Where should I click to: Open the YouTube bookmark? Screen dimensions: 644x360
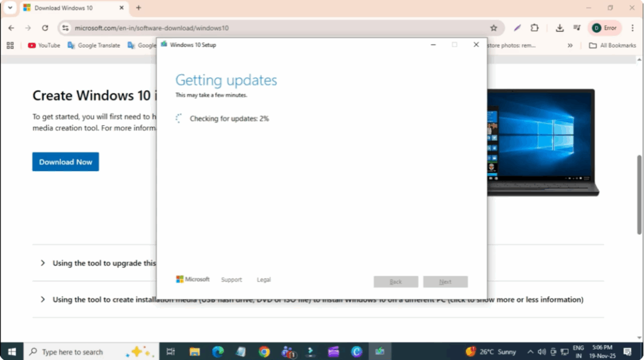[x=44, y=45]
